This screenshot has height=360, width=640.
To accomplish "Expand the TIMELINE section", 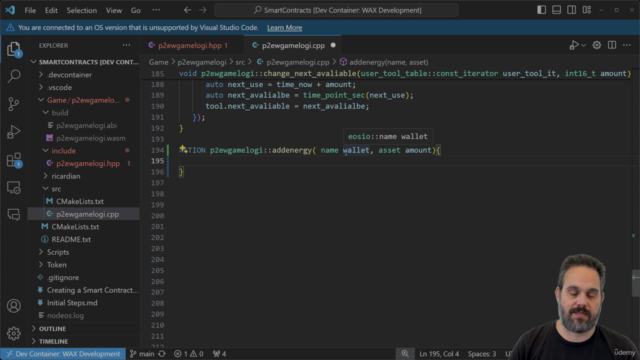I will click(x=84, y=341).
